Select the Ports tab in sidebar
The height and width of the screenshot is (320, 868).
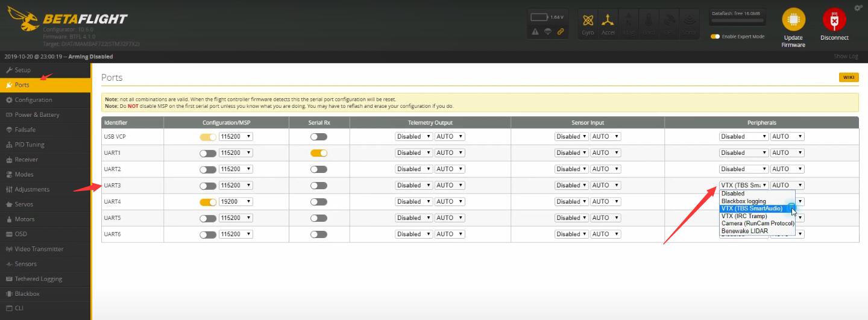click(46, 85)
